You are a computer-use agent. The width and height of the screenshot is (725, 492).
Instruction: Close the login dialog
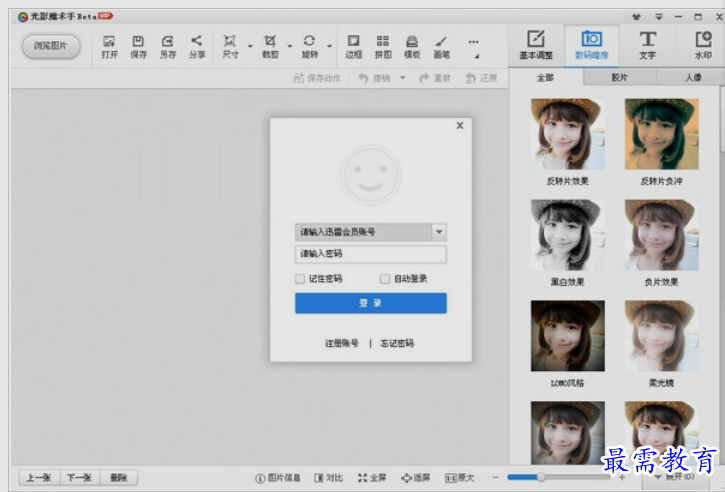point(460,125)
